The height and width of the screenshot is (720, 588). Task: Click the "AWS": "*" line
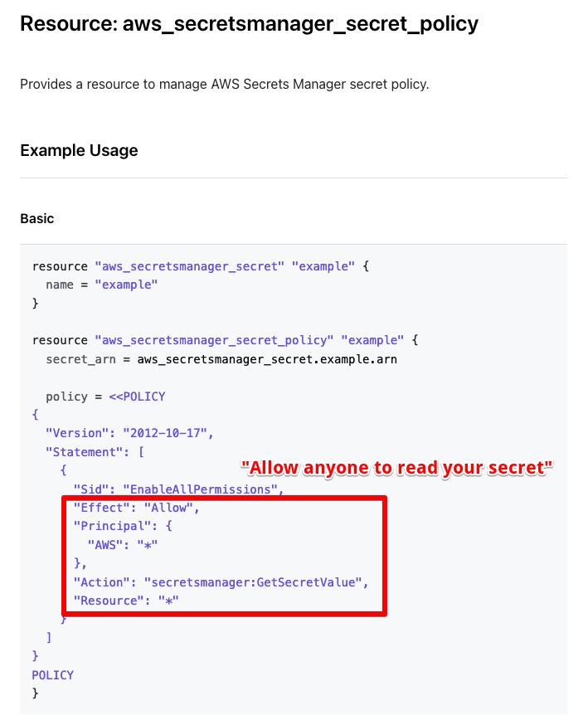(123, 545)
